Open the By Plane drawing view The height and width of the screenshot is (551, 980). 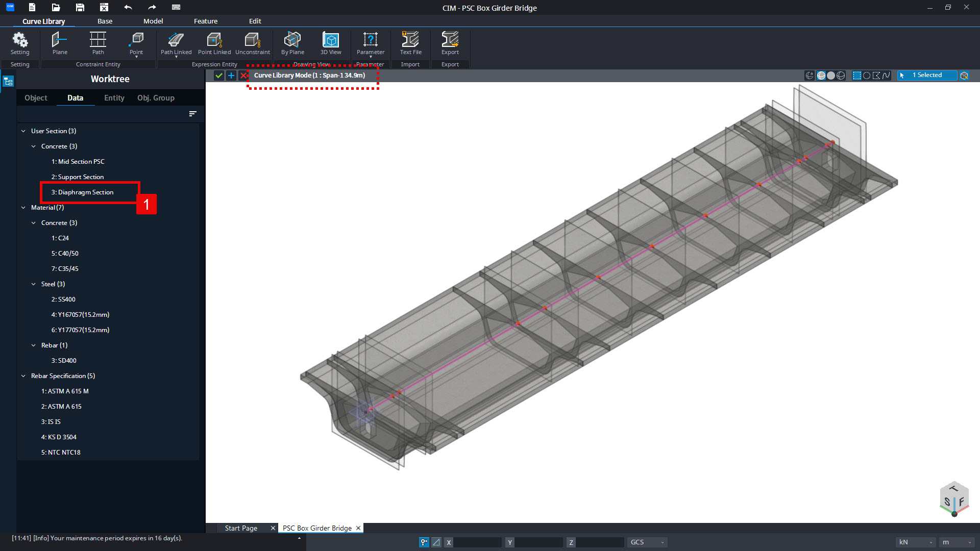(292, 43)
